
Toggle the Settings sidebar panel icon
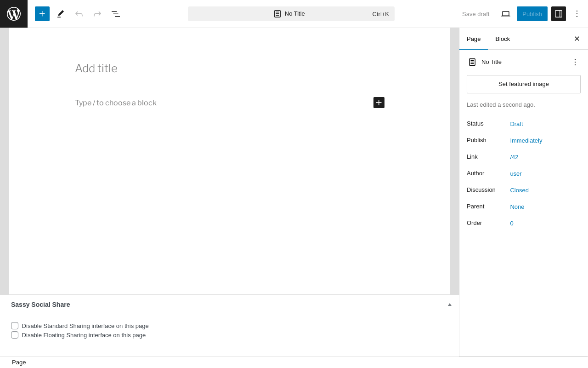pyautogui.click(x=559, y=14)
